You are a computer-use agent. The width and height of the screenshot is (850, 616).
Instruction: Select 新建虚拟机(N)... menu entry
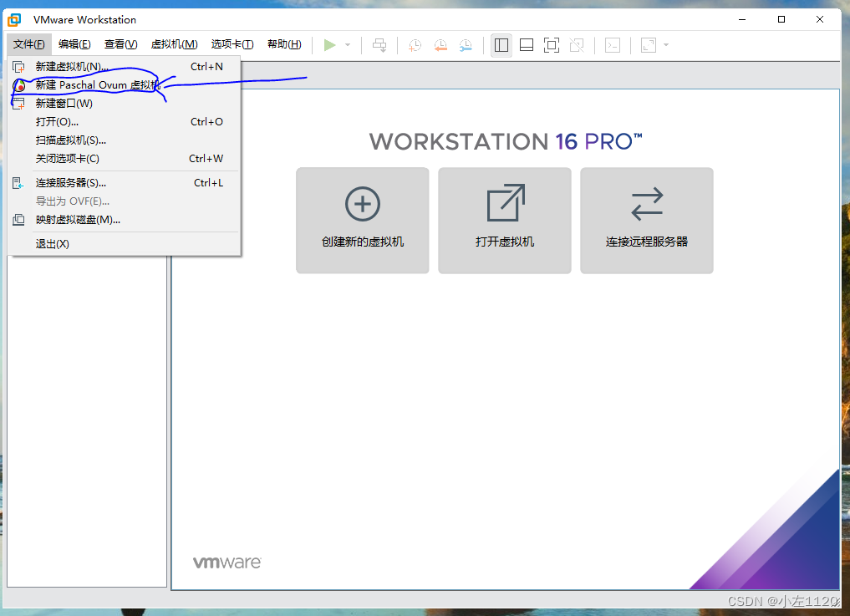(x=125, y=67)
